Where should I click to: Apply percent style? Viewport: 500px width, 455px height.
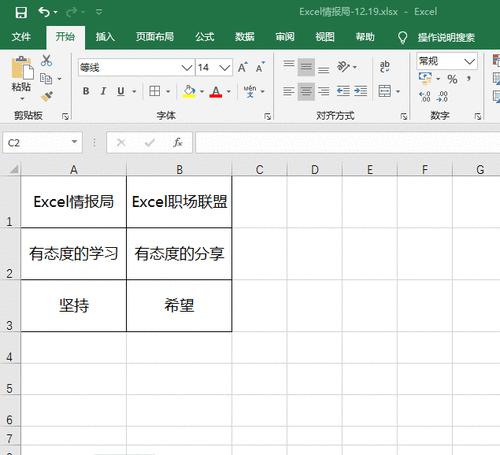coord(452,79)
